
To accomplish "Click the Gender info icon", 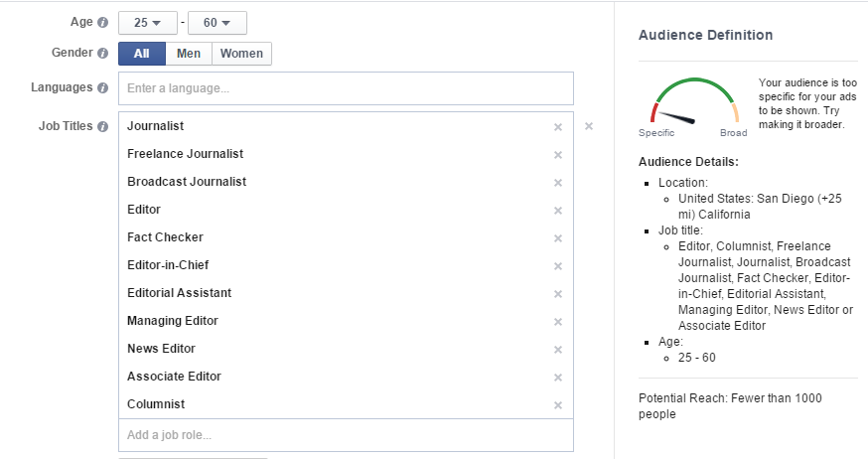I will click(102, 54).
